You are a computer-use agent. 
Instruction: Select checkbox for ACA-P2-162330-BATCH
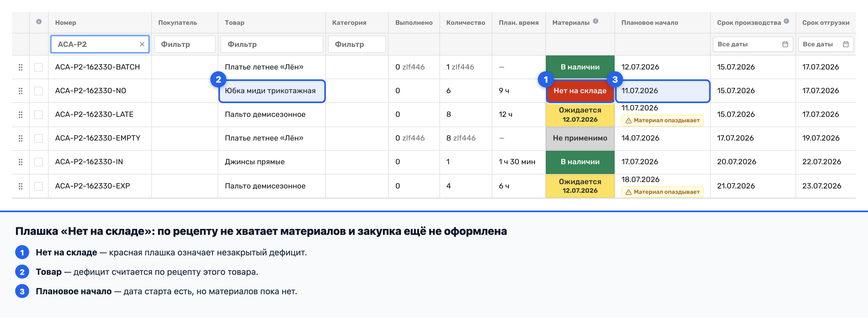click(38, 67)
